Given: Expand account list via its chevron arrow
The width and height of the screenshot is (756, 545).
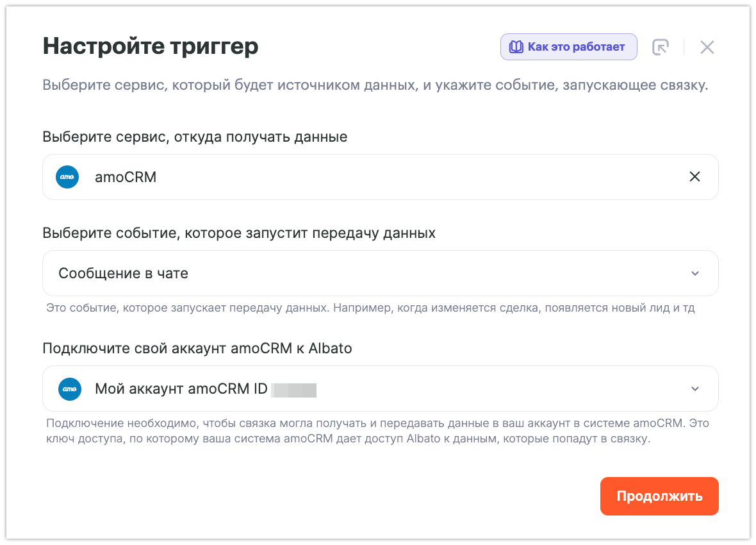Looking at the screenshot, I should click(x=695, y=389).
